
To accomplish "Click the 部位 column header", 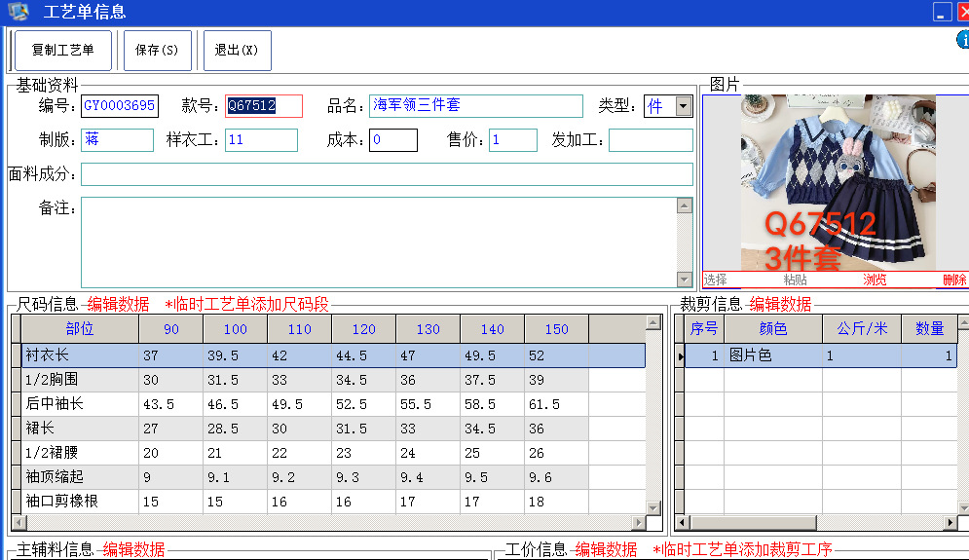I will [x=80, y=329].
